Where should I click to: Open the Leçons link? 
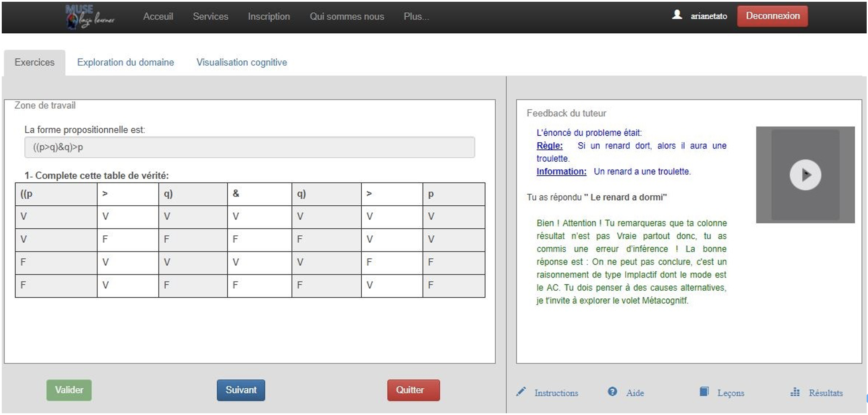(x=731, y=393)
